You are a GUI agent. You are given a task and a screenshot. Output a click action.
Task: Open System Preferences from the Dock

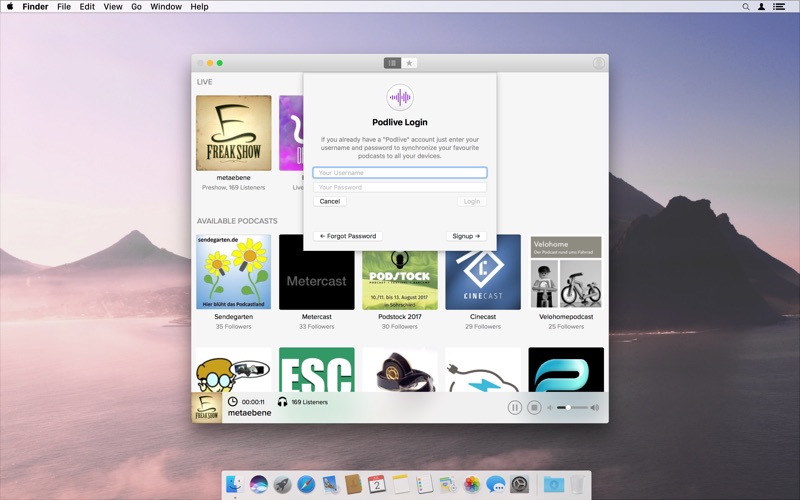520,485
